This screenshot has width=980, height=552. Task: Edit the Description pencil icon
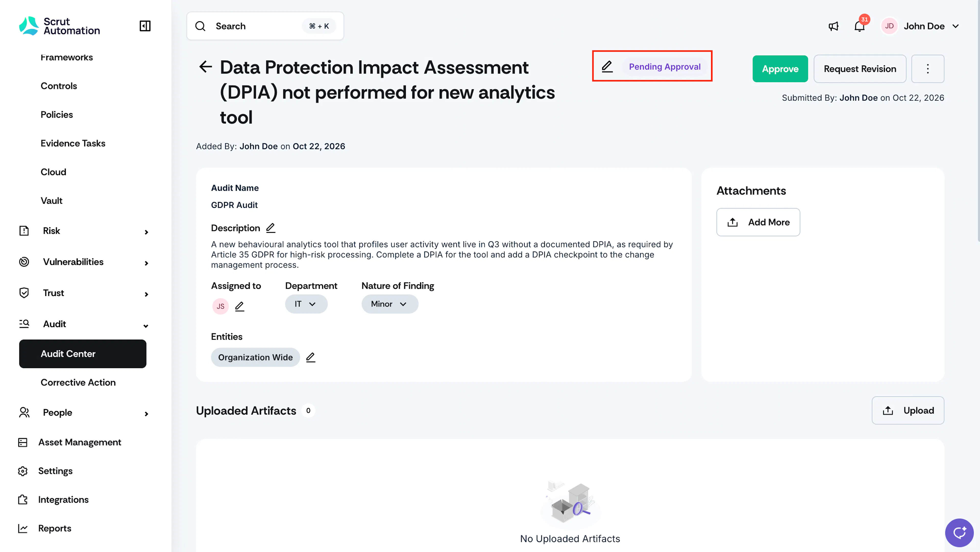coord(271,228)
